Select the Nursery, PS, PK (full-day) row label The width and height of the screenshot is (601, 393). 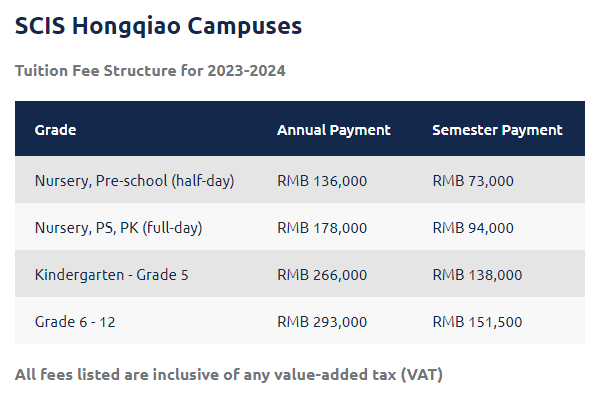tap(118, 228)
